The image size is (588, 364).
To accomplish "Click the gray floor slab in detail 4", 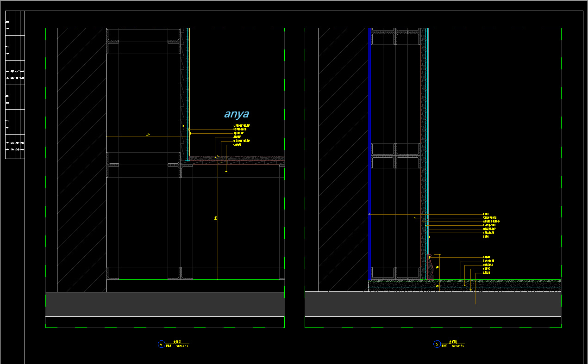I will point(165,304).
